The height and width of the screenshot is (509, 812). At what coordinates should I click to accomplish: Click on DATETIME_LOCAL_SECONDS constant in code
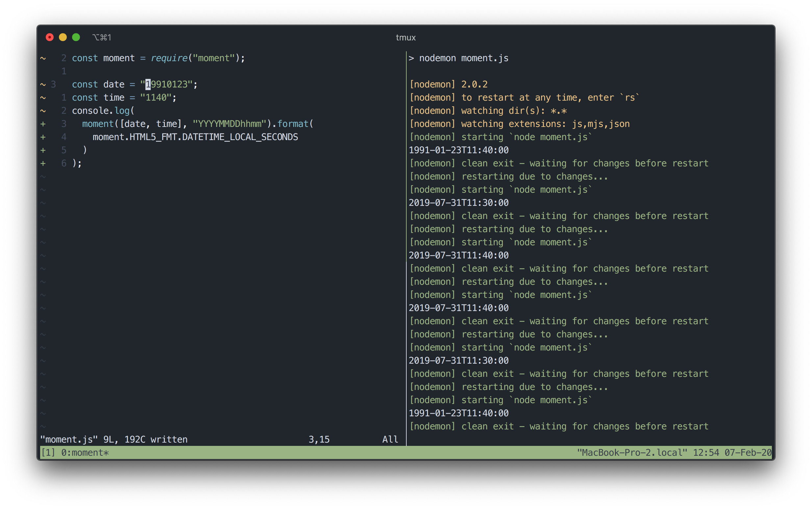tap(240, 137)
